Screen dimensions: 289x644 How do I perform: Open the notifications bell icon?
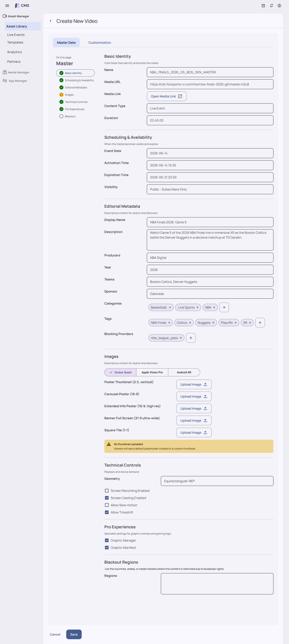[271, 5]
